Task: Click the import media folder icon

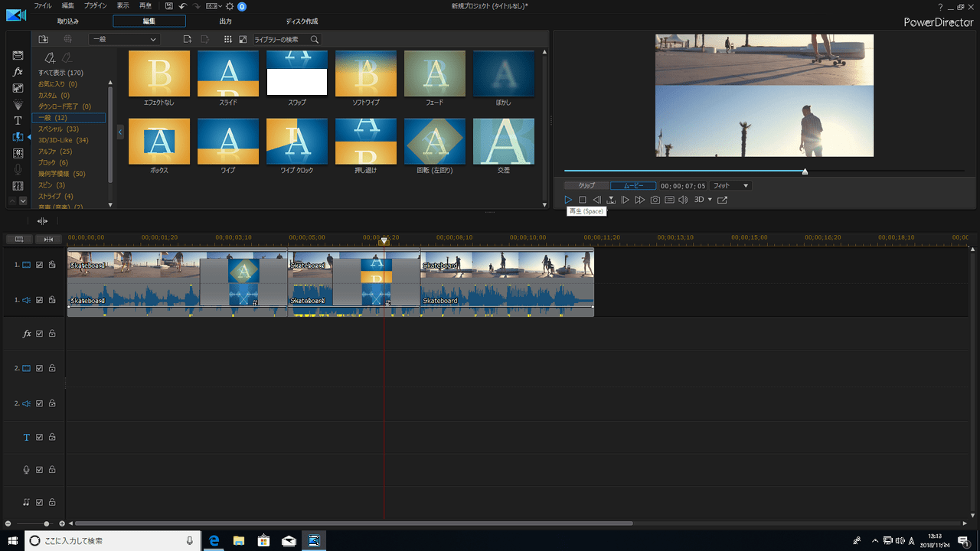Action: (44, 39)
